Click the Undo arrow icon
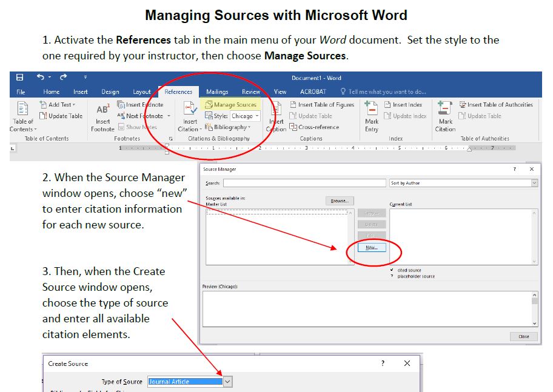 41,77
